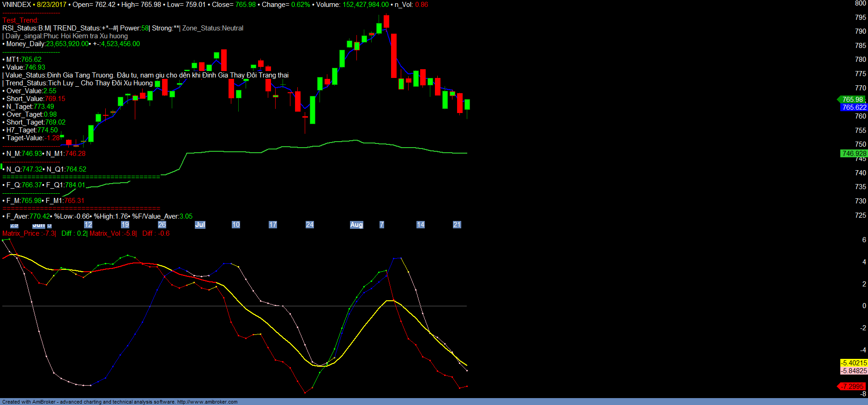Click the blue 765.622 value tag
The width and height of the screenshot is (868, 405).
(x=854, y=107)
